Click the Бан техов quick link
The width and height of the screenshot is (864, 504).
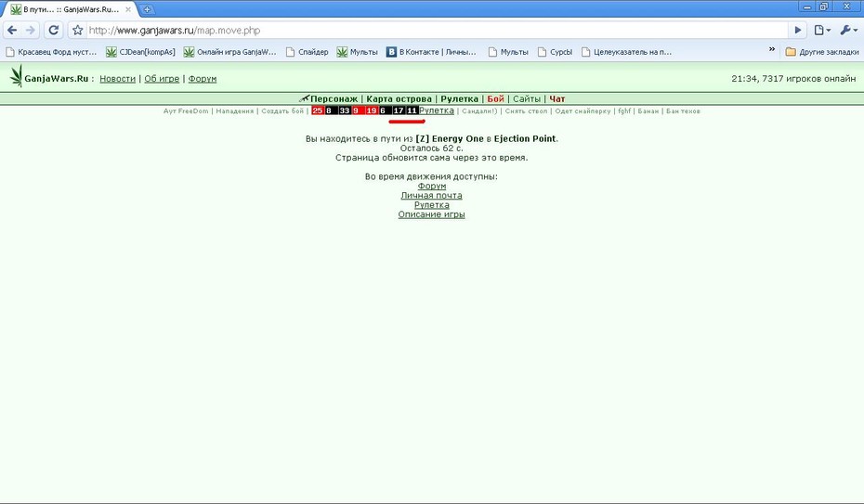(683, 111)
